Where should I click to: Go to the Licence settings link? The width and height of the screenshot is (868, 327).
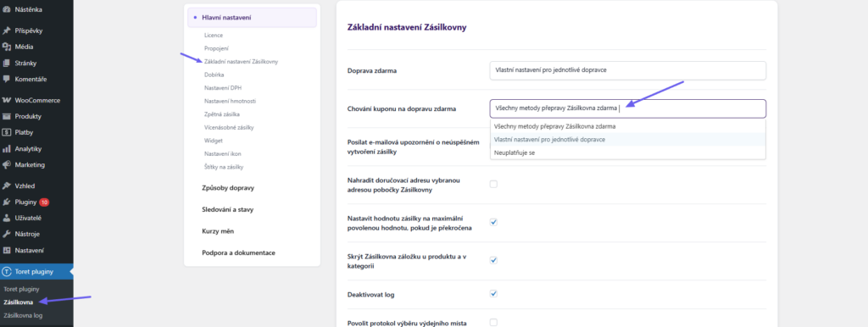[x=213, y=36]
